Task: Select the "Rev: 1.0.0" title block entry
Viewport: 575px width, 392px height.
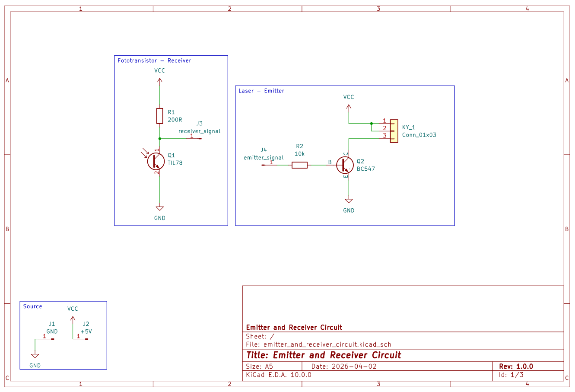Action: [x=516, y=367]
